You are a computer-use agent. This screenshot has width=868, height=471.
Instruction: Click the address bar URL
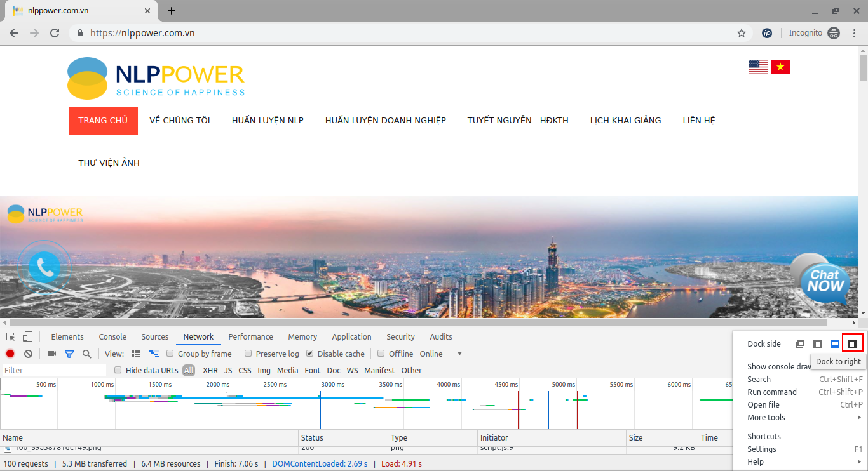(142, 33)
